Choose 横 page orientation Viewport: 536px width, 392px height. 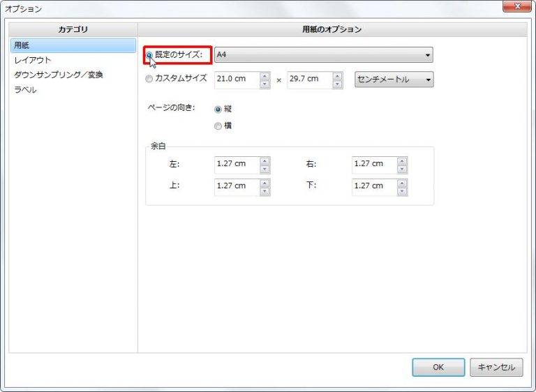click(218, 126)
